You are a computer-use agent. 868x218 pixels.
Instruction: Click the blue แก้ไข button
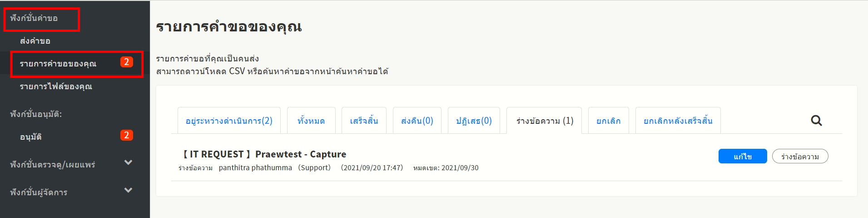coord(743,157)
